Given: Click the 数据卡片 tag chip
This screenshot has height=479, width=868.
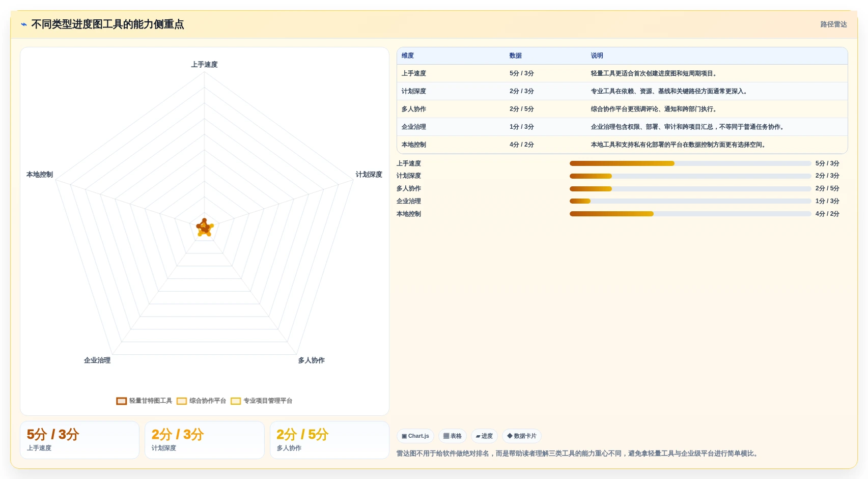Looking at the screenshot, I should pos(522,436).
